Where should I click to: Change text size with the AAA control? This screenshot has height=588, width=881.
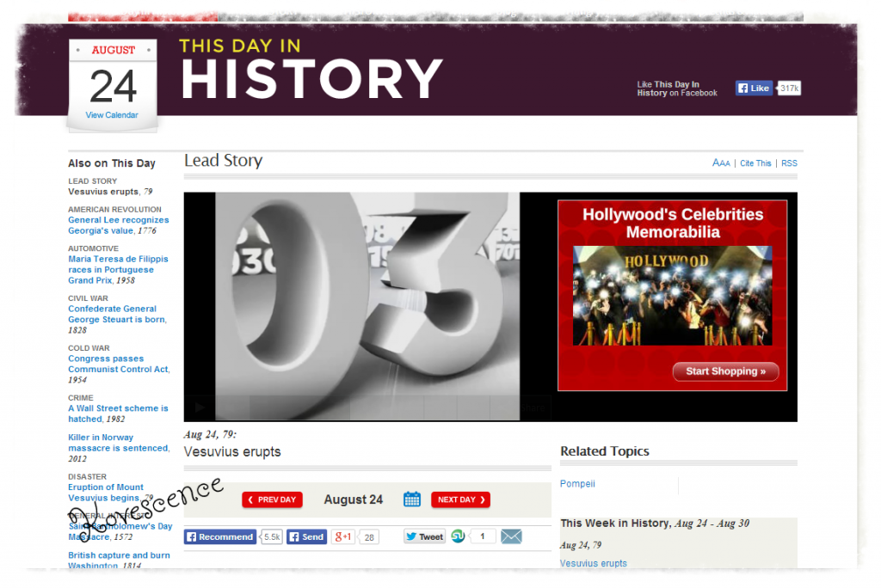[721, 162]
